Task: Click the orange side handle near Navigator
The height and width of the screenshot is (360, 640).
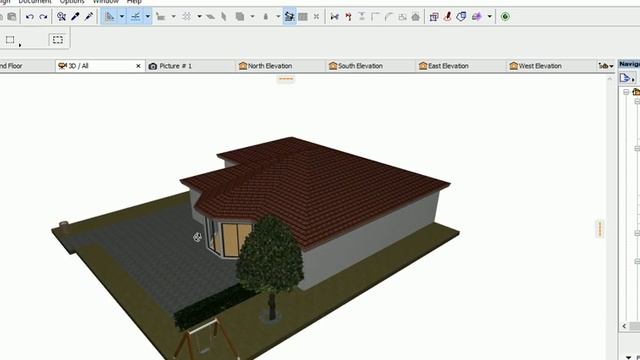Action: [x=600, y=229]
